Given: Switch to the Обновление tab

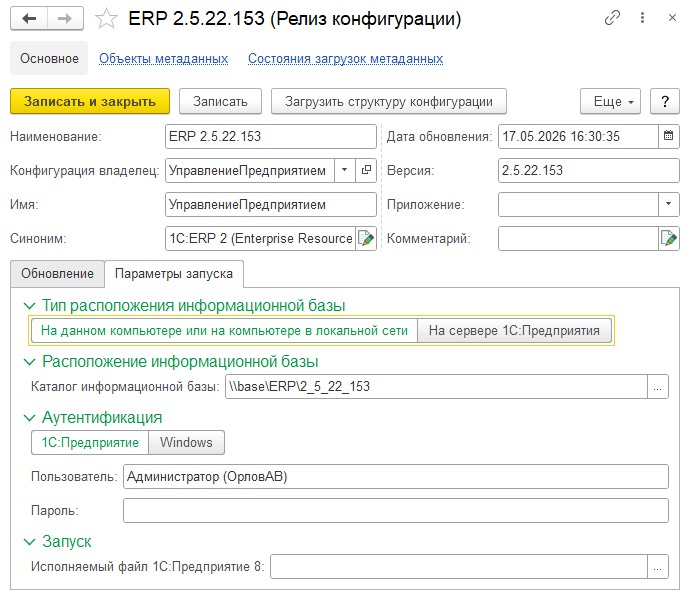Looking at the screenshot, I should pos(57,274).
